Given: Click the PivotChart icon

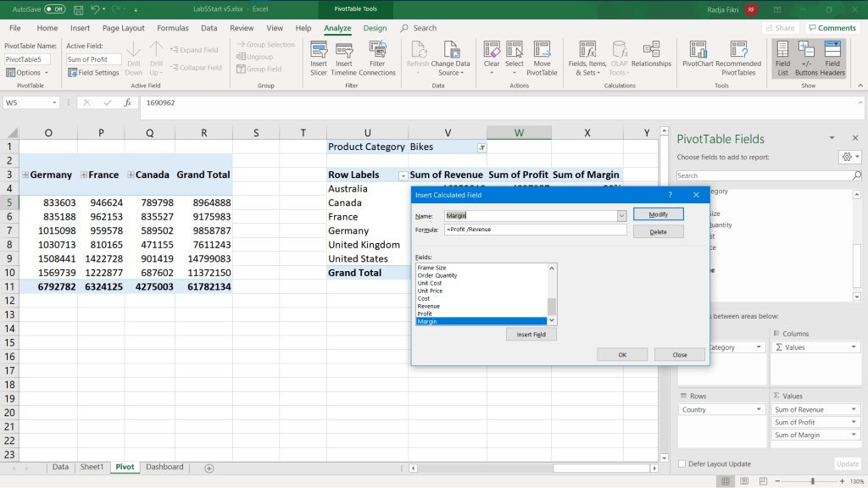Looking at the screenshot, I should 698,56.
